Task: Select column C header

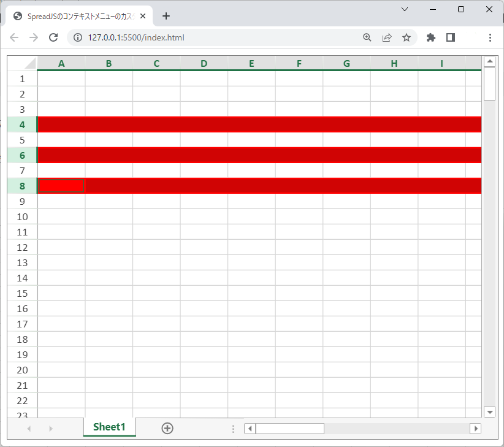Action: pyautogui.click(x=156, y=63)
